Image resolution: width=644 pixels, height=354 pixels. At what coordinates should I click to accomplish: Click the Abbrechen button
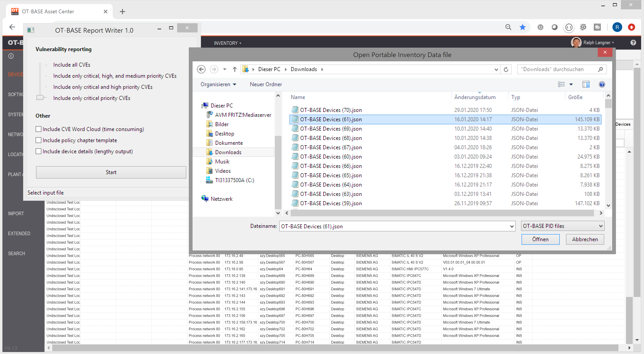(x=585, y=239)
